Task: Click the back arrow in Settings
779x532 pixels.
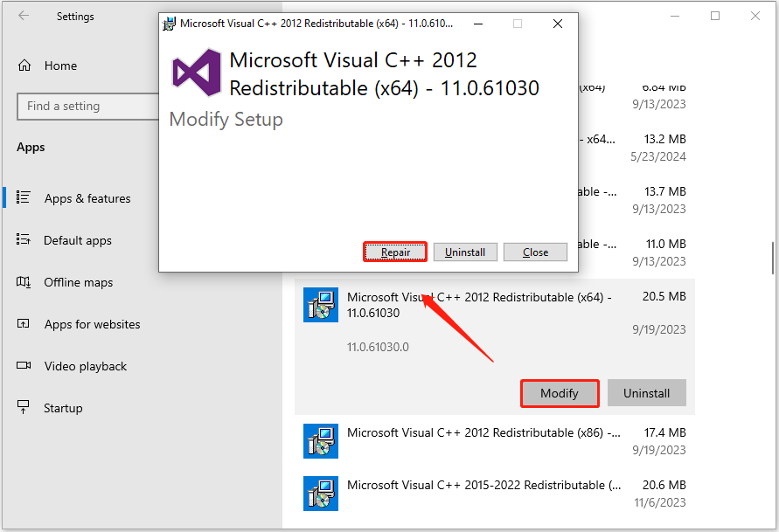Action: coord(24,16)
